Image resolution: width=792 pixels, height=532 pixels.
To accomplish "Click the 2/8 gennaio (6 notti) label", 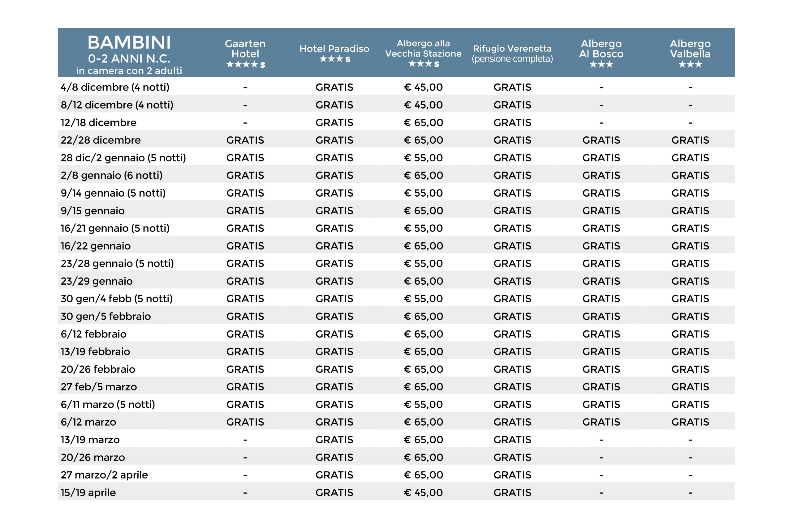I will tap(111, 175).
